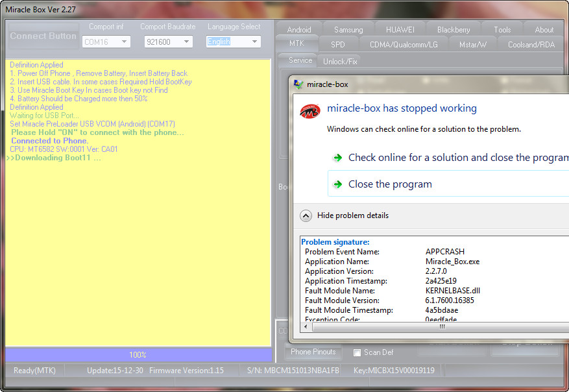Open the Comport inf COM16 dropdown
The height and width of the screenshot is (392, 569).
coord(106,42)
